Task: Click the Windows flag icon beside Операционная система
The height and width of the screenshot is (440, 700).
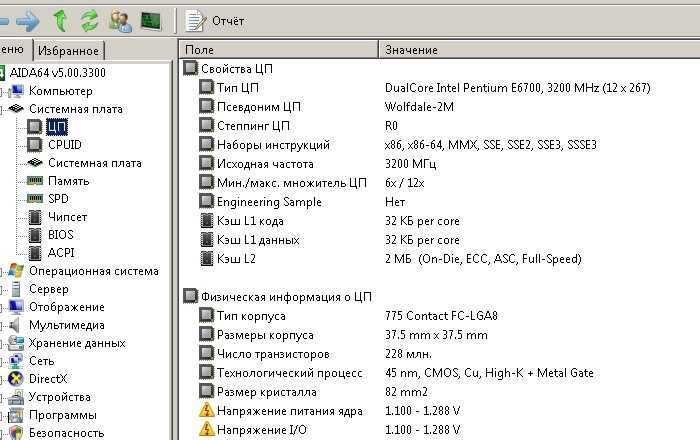Action: [16, 271]
